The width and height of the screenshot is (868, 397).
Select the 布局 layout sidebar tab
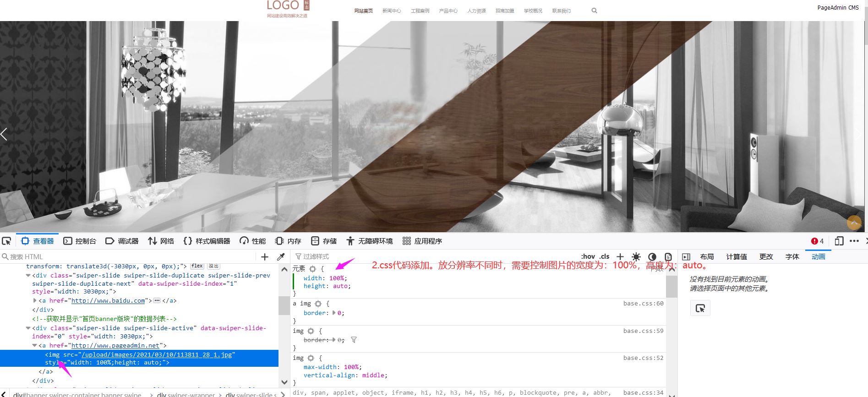(x=707, y=257)
